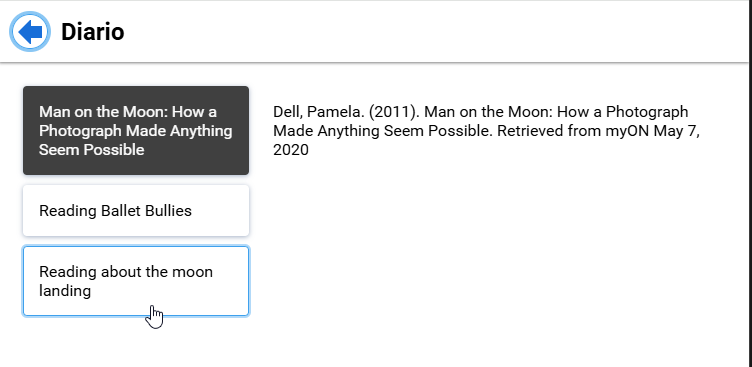Tap the white card labeled Reading Ballet Bullies
Image resolution: width=752 pixels, height=367 pixels.
[136, 211]
